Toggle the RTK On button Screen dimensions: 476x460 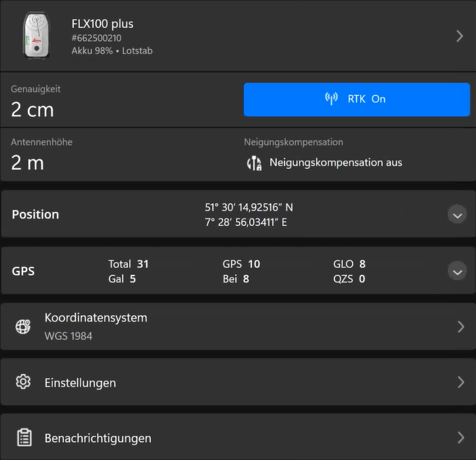pyautogui.click(x=356, y=99)
